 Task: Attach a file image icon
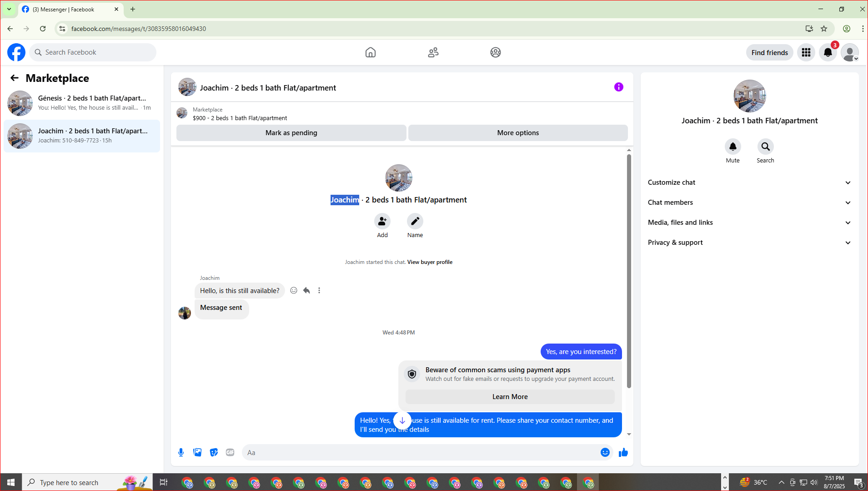pyautogui.click(x=197, y=452)
